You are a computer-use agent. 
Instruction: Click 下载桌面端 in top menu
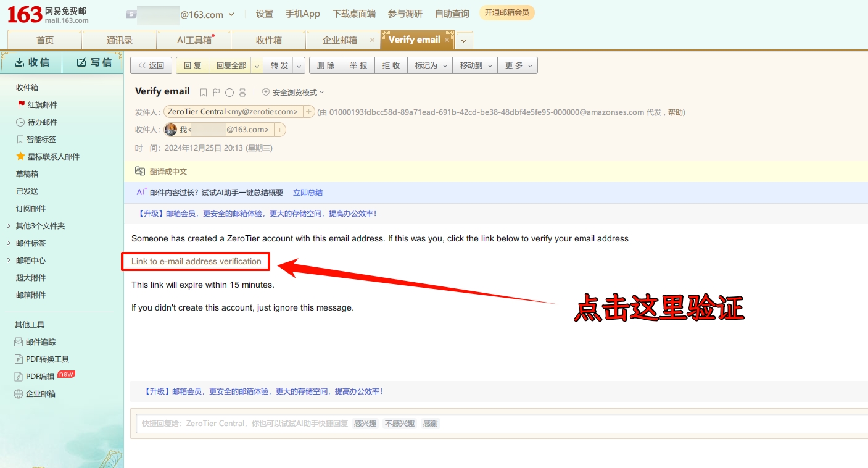pyautogui.click(x=354, y=14)
